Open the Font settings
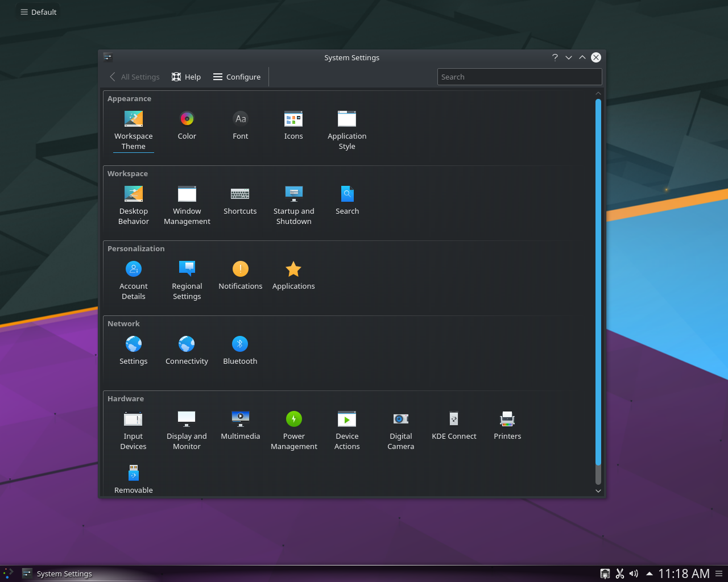Image resolution: width=728 pixels, height=582 pixels. tap(241, 126)
